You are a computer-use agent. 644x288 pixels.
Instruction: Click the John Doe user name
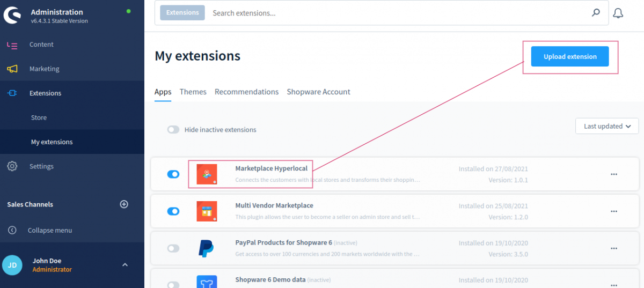47,261
